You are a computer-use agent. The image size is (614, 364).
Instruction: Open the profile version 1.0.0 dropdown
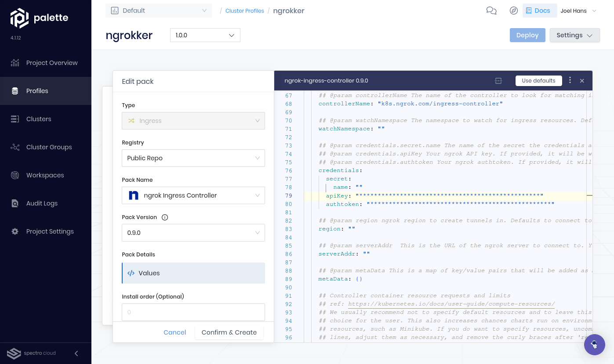(205, 35)
